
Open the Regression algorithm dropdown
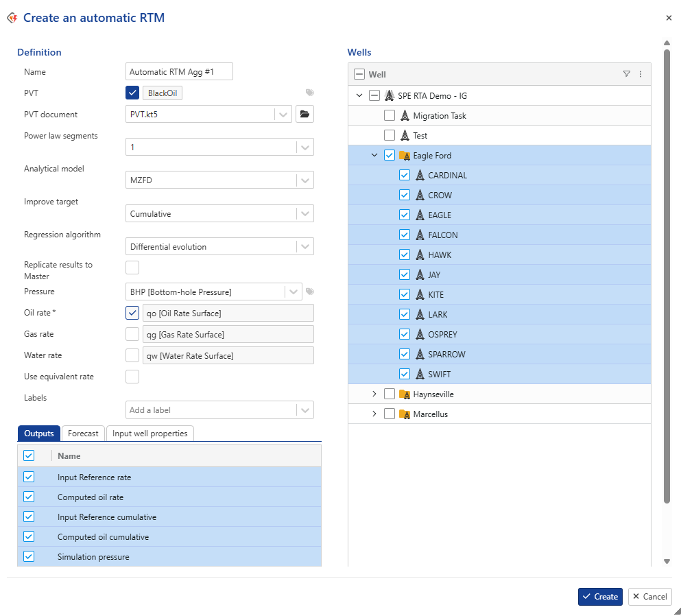(x=219, y=247)
